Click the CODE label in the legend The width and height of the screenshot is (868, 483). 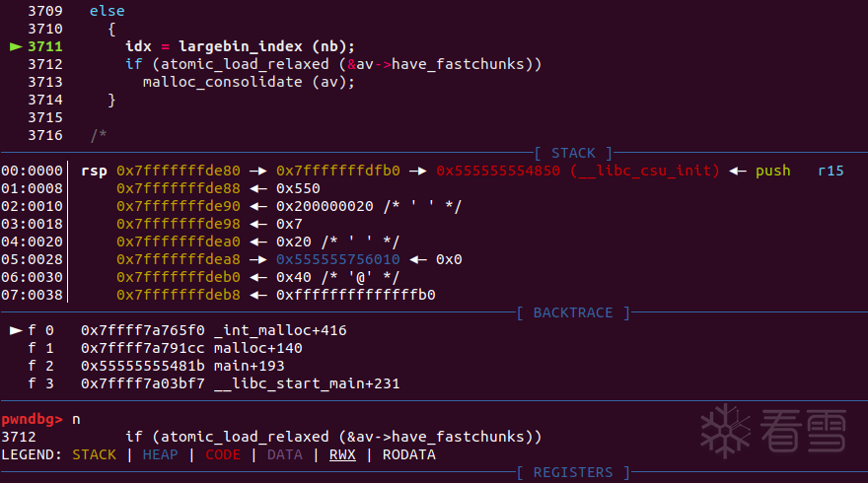pyautogui.click(x=223, y=454)
